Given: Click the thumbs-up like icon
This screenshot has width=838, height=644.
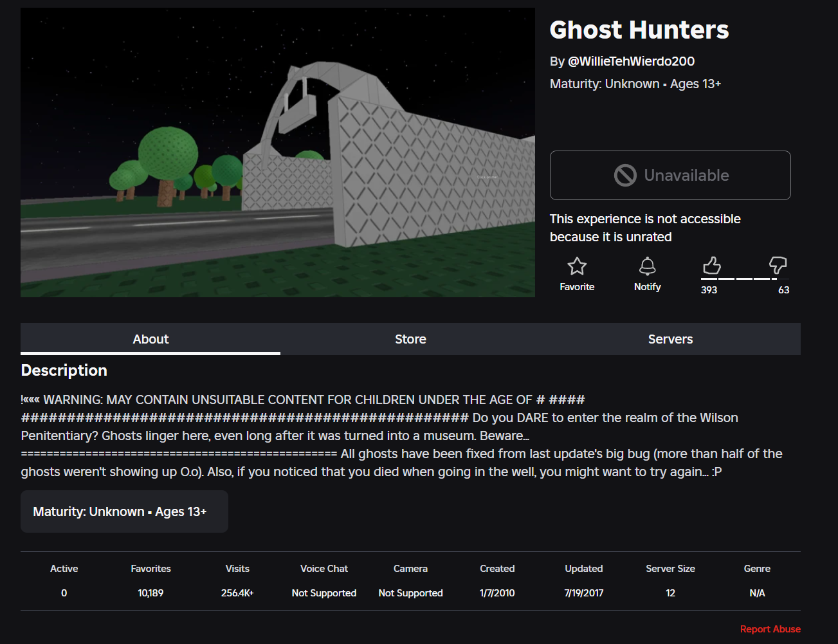Looking at the screenshot, I should pos(711,265).
